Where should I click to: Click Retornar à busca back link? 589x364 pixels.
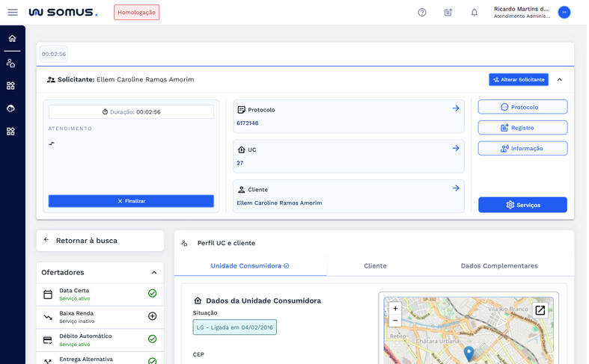click(x=86, y=241)
